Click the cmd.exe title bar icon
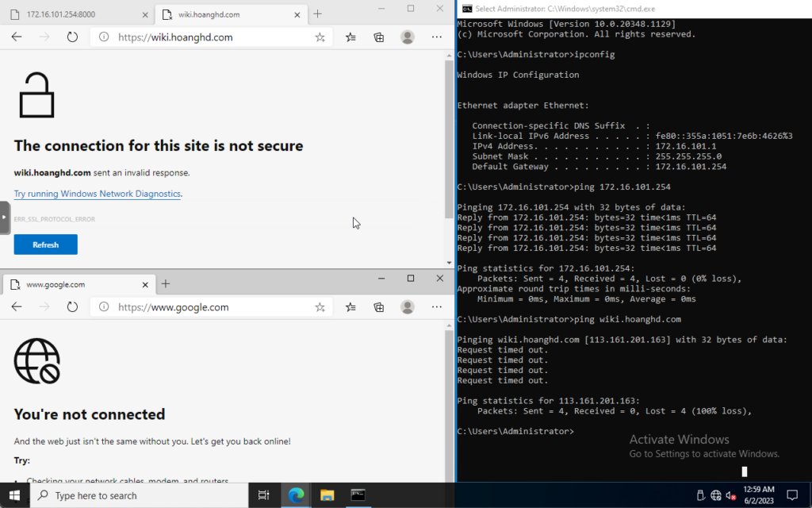Viewport: 812px width, 508px height. pos(466,9)
